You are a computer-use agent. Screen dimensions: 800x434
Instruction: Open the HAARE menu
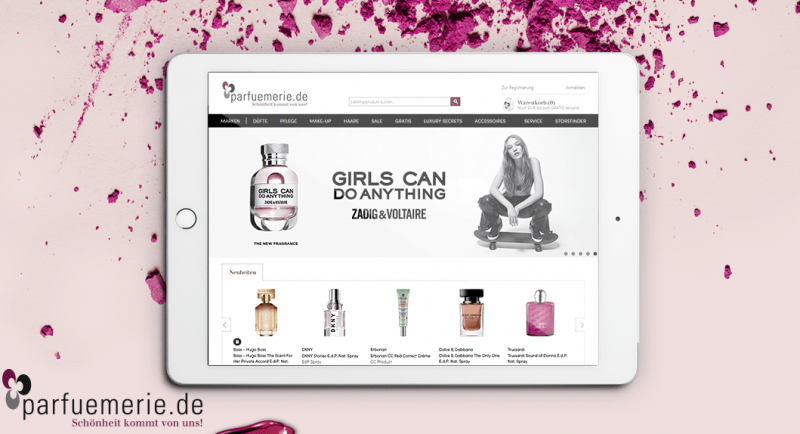tap(351, 121)
